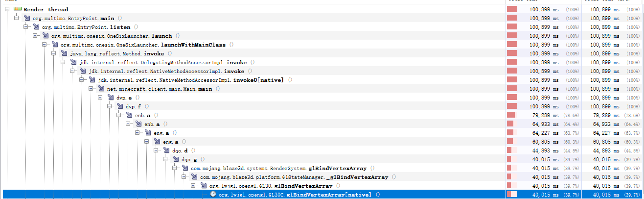The image size is (644, 199).
Task: Click the clock icon beside GL30C.glBindVertexArray[native]
Action: [x=213, y=195]
